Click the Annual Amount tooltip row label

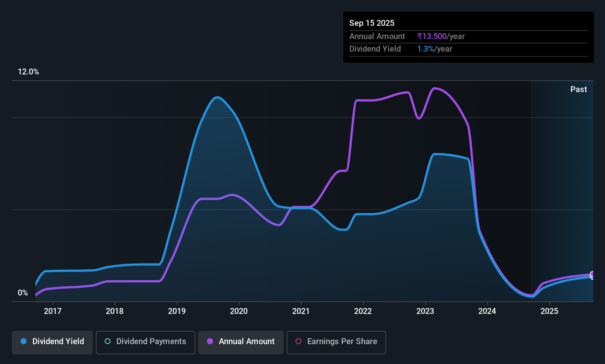(377, 36)
